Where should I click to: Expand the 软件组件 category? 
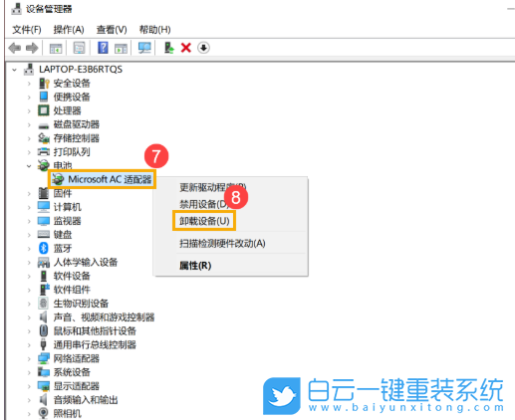click(29, 290)
